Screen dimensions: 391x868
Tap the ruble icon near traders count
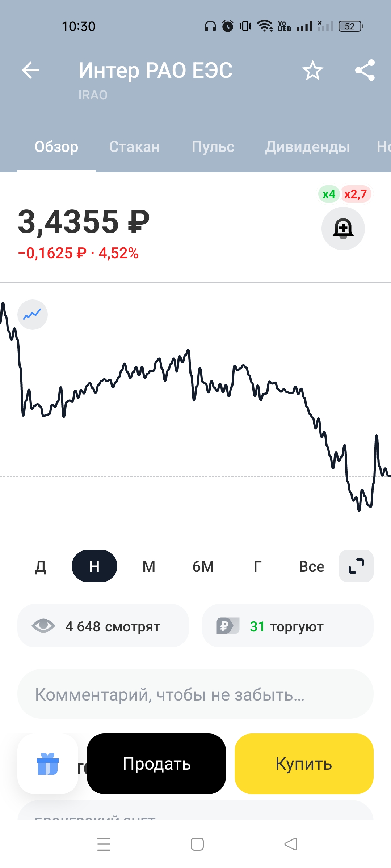[228, 626]
